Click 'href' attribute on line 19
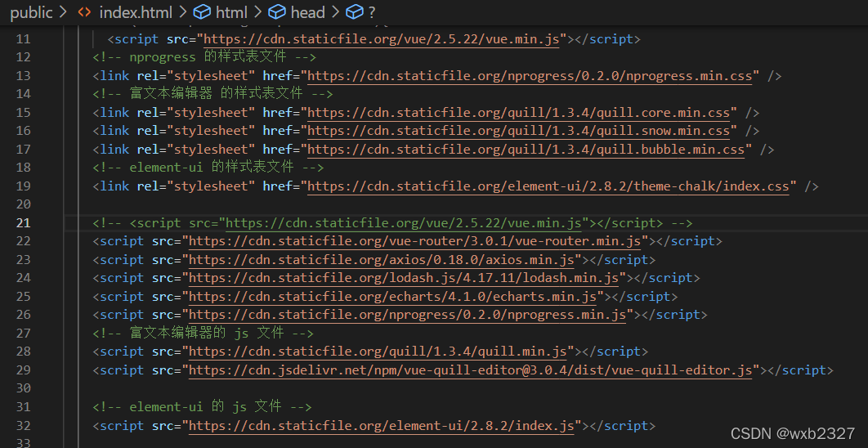868x448 pixels. 277,186
